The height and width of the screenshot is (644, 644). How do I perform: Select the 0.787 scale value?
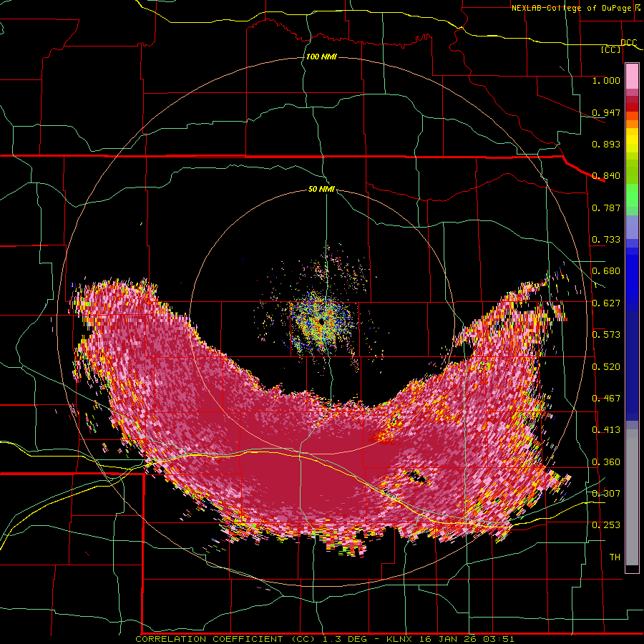[606, 208]
